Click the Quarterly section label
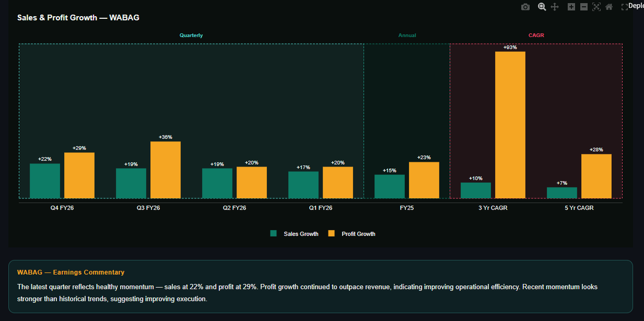The width and height of the screenshot is (644, 321). [191, 35]
